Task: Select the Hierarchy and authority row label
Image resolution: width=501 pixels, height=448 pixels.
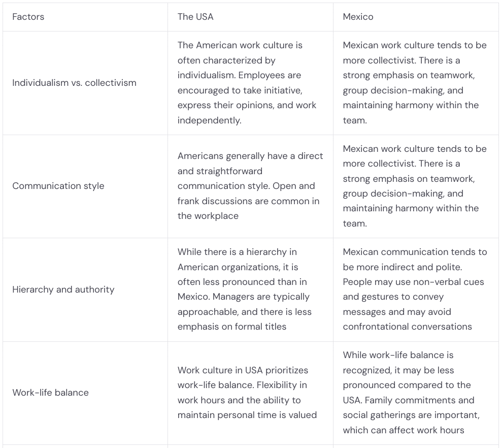Action: pyautogui.click(x=63, y=290)
